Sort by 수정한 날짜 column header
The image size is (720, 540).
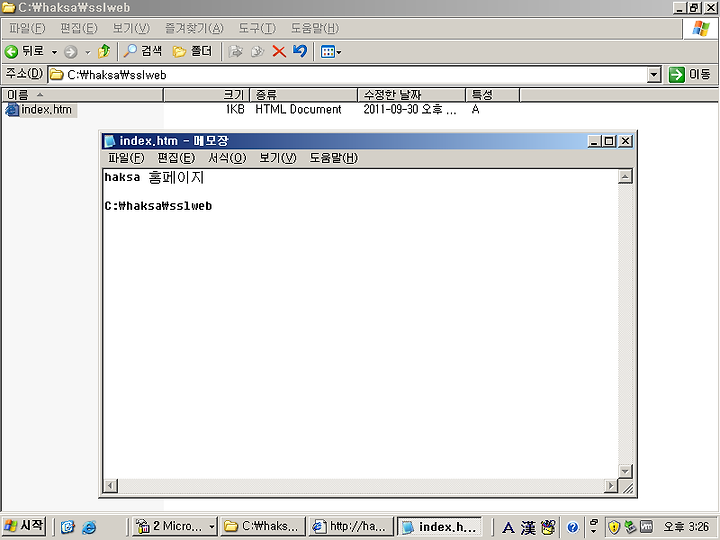pyautogui.click(x=411, y=95)
